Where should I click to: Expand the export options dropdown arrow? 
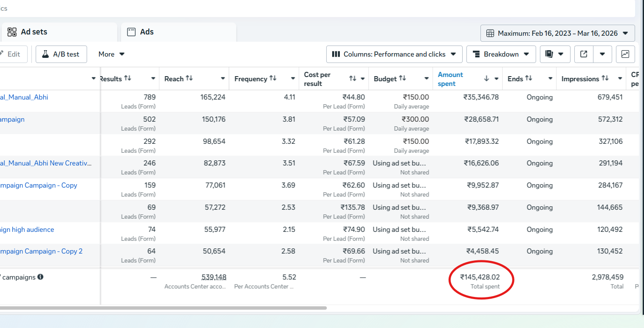tap(602, 54)
